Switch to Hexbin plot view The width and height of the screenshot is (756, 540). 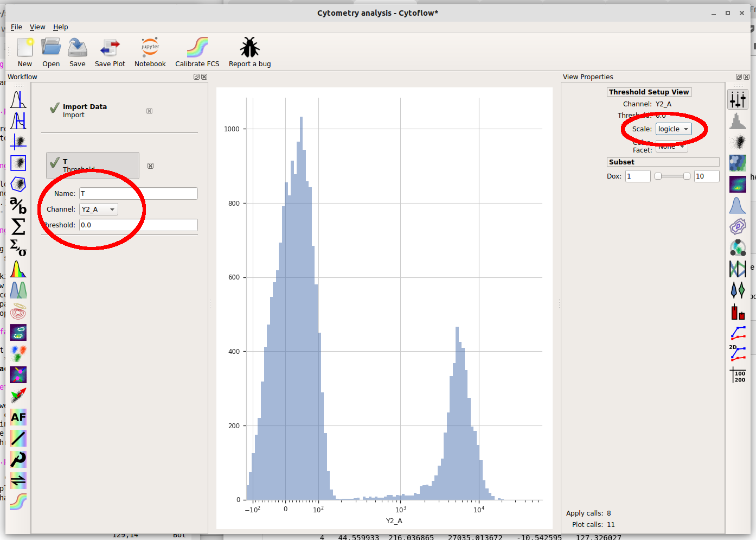point(738,163)
